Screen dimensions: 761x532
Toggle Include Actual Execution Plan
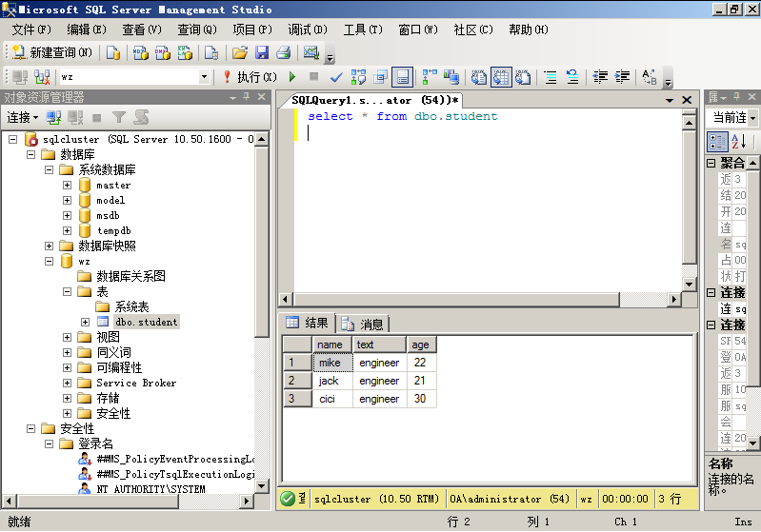tap(430, 77)
